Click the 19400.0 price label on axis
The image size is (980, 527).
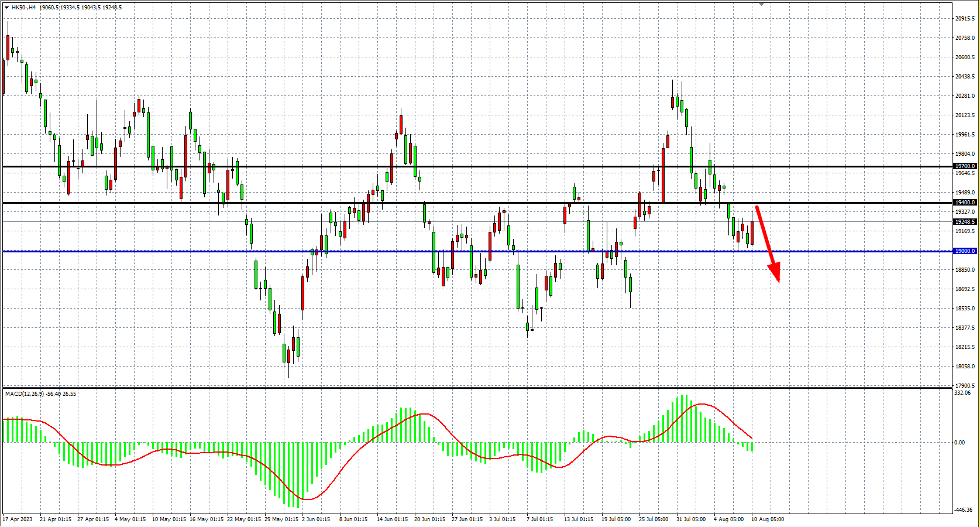965,203
